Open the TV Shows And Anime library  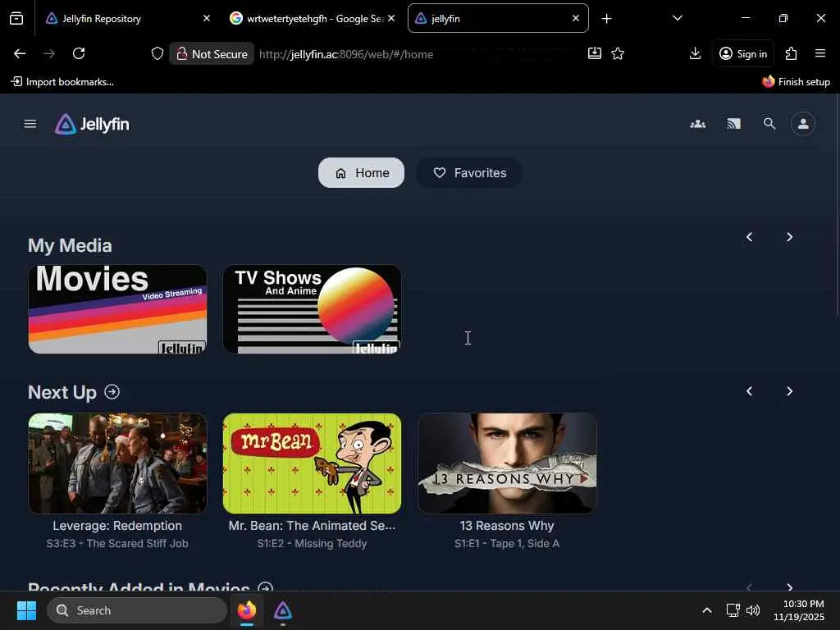tap(312, 309)
